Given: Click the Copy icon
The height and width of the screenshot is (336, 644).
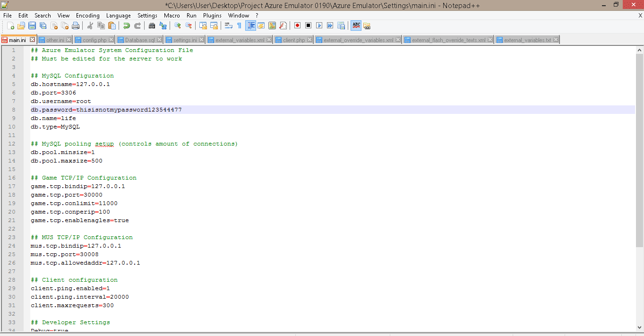Looking at the screenshot, I should click(x=101, y=26).
